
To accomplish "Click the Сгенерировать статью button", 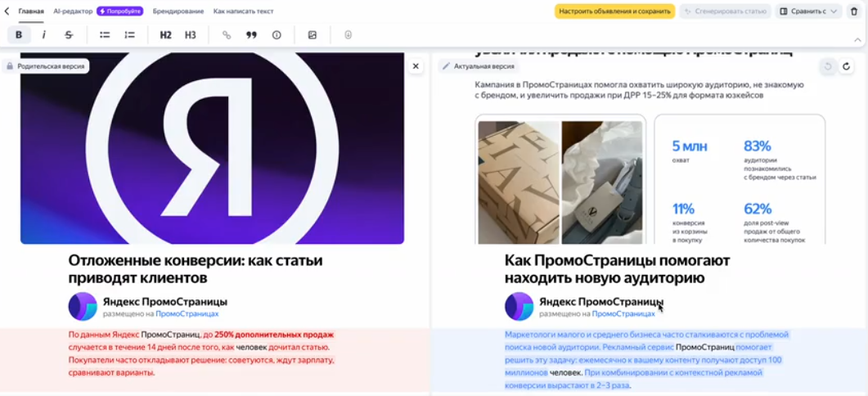I will point(725,11).
